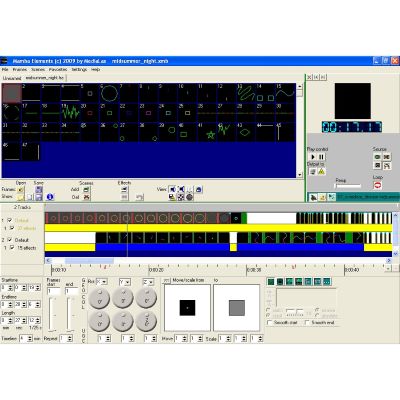Click the top Effects icon

click(x=124, y=189)
